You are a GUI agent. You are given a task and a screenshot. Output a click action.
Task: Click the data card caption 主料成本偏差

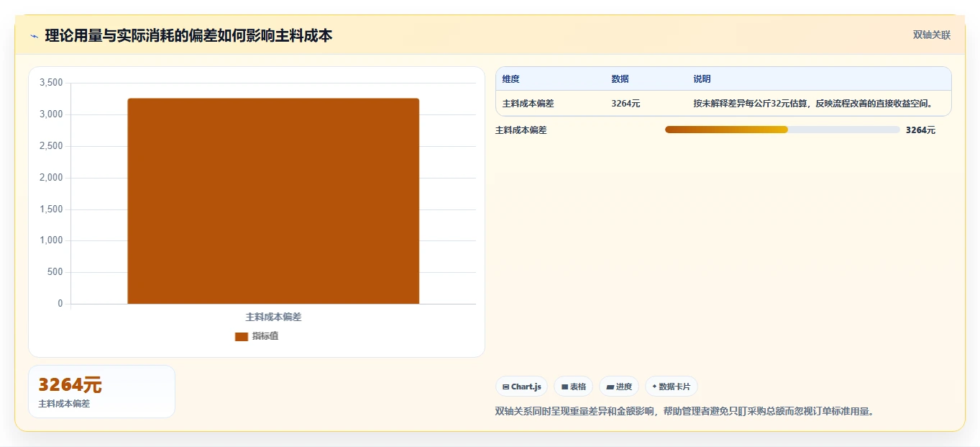[x=64, y=404]
